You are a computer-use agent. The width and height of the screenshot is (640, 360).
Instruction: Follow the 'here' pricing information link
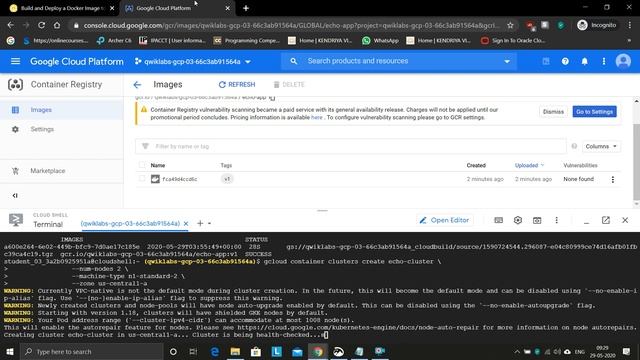pyautogui.click(x=317, y=118)
